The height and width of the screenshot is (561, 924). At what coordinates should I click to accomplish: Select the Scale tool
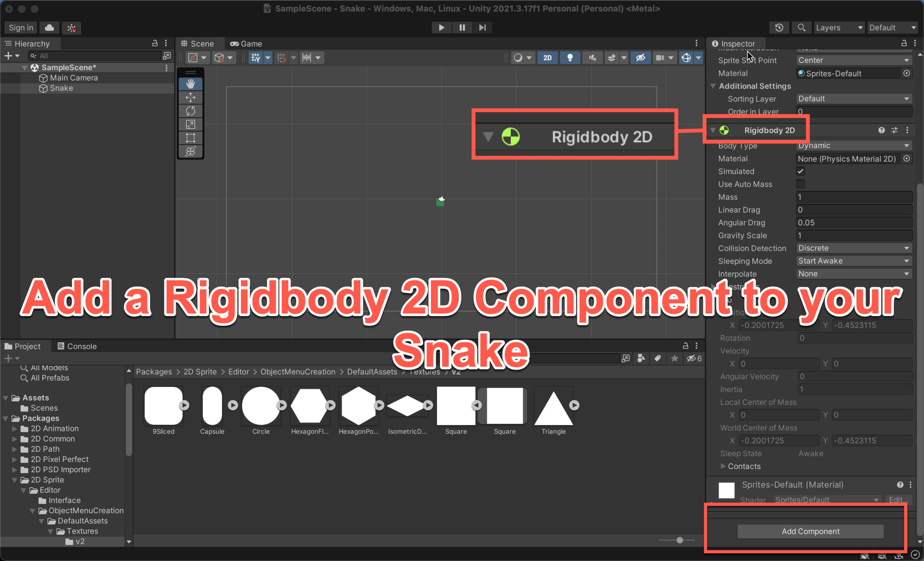point(190,124)
